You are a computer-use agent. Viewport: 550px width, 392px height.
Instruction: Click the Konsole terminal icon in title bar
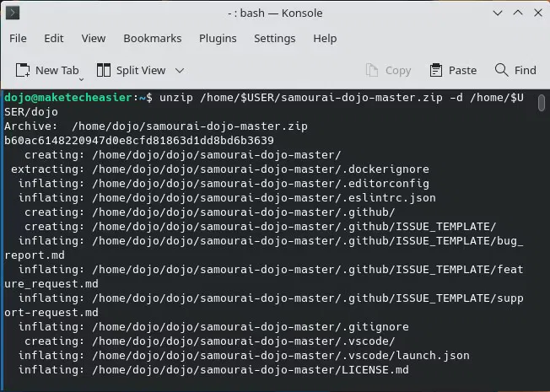tap(13, 13)
